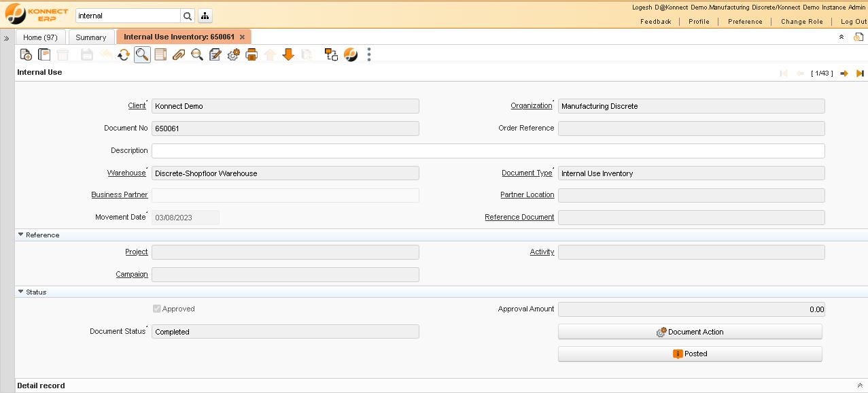Collapse the Reference section
Screen dimensions: 868x393
point(21,235)
